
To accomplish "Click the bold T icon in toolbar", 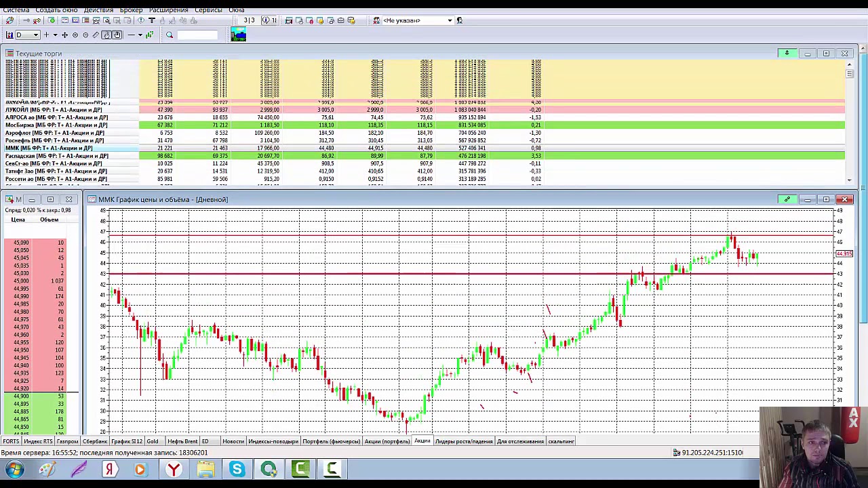I will (152, 20).
